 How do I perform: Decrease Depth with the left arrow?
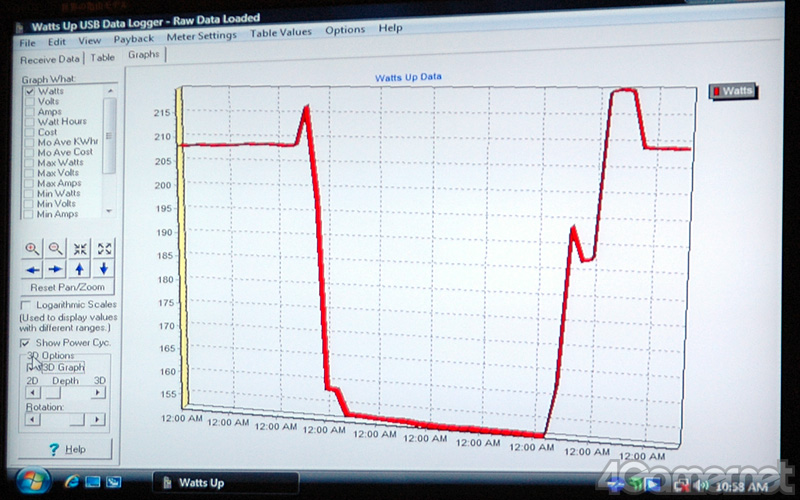(x=33, y=393)
